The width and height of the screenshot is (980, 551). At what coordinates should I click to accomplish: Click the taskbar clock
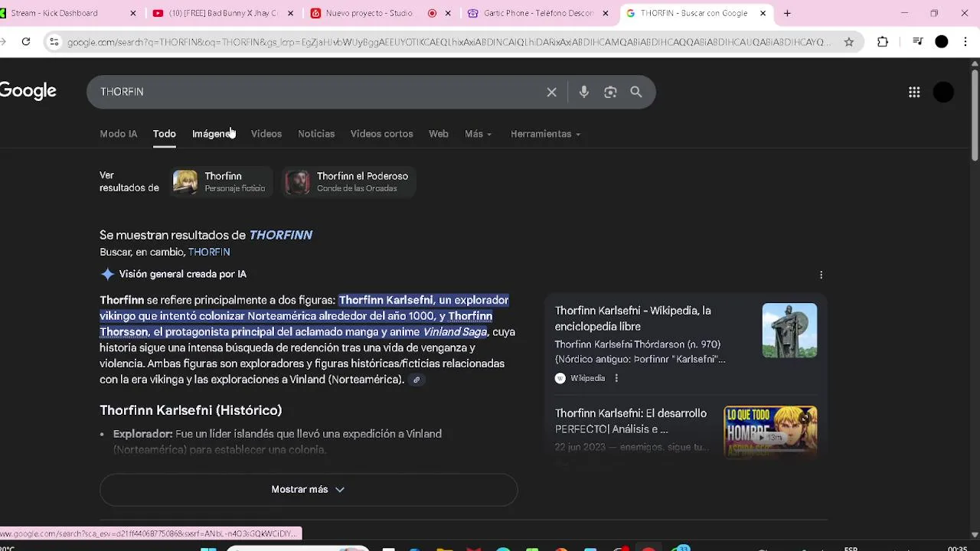tap(957, 548)
